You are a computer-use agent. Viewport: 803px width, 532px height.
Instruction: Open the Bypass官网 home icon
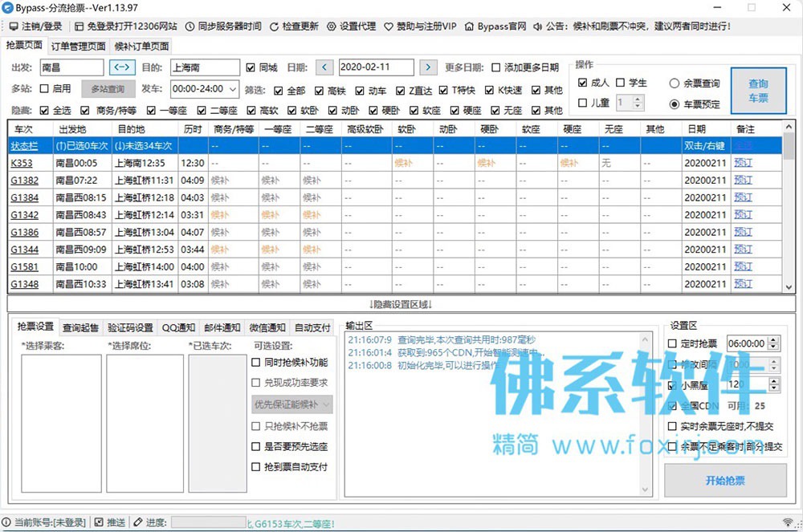pyautogui.click(x=469, y=26)
